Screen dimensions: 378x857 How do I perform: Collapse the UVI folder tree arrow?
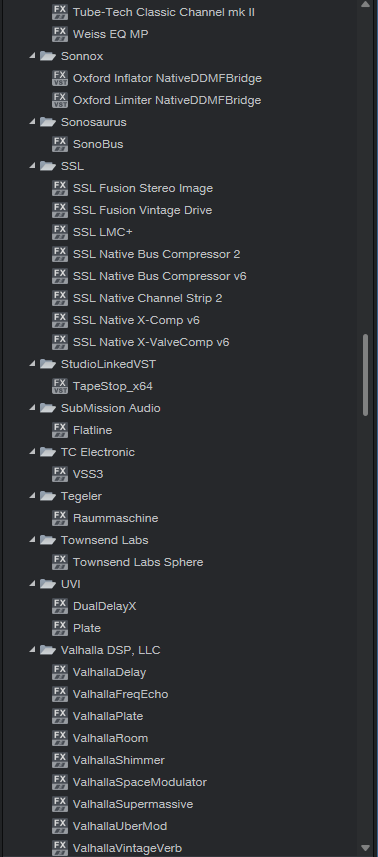tap(33, 584)
